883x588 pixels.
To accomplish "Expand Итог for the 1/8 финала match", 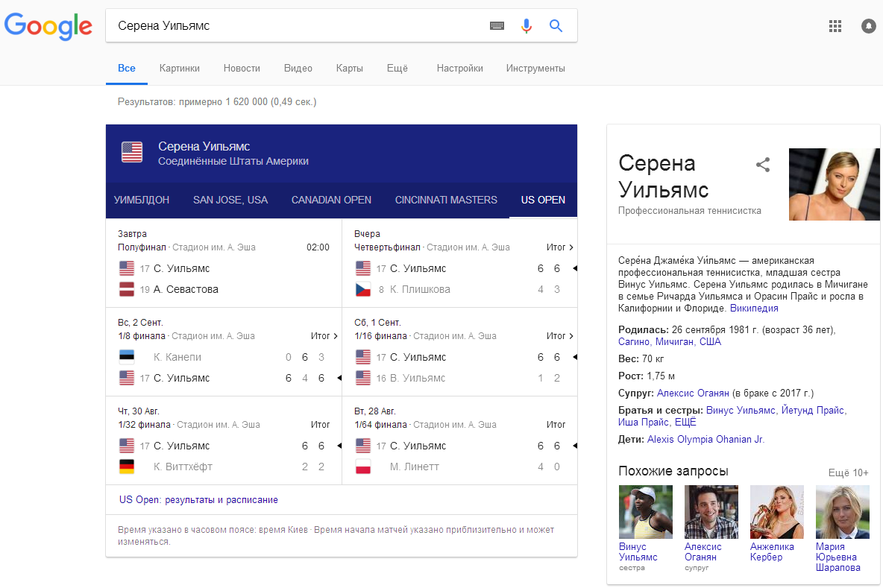I will tap(324, 336).
